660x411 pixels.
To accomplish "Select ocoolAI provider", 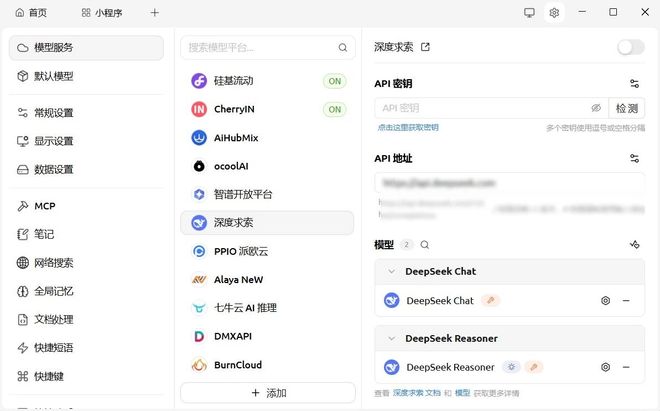I will (x=268, y=166).
